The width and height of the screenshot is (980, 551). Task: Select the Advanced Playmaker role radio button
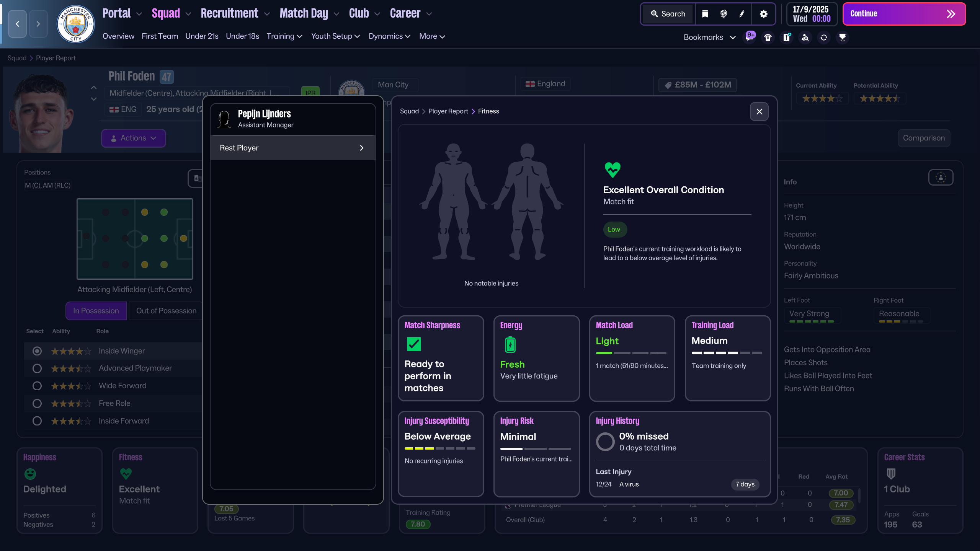tap(37, 368)
